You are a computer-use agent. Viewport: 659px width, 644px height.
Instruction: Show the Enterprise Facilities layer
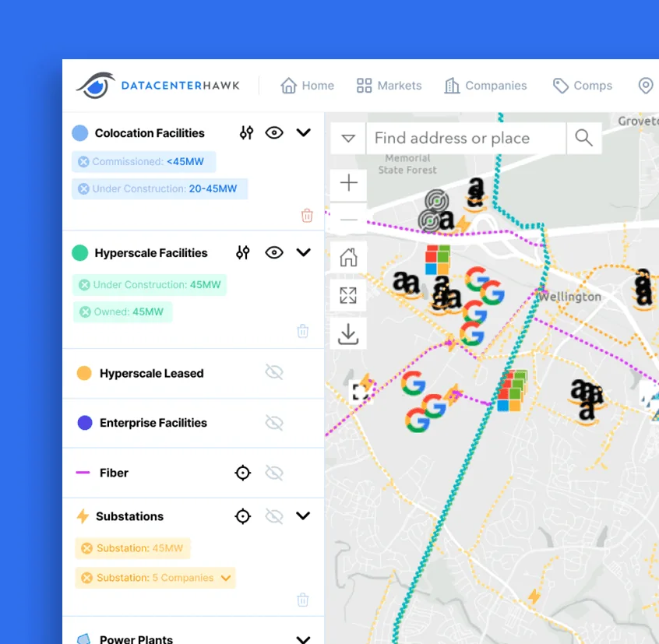tap(274, 423)
